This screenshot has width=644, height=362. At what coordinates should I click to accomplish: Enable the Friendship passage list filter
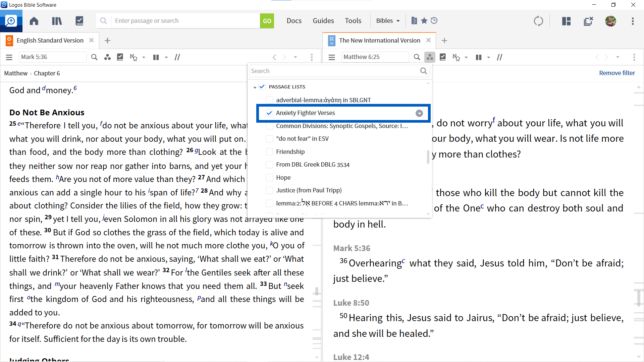click(269, 152)
